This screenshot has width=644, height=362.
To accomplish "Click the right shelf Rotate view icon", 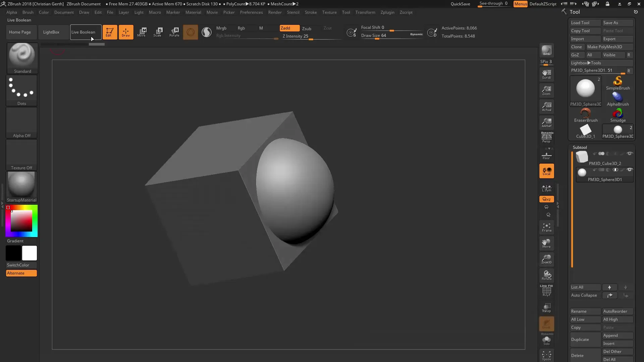I will click(546, 276).
